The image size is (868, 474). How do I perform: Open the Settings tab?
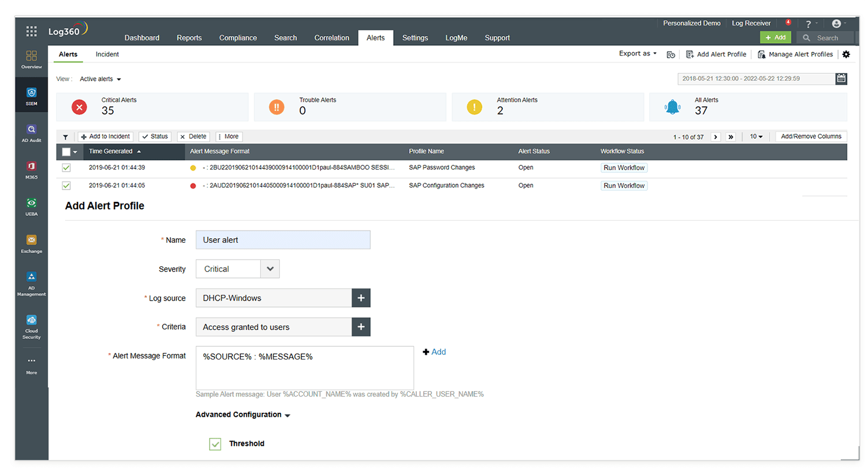[415, 38]
